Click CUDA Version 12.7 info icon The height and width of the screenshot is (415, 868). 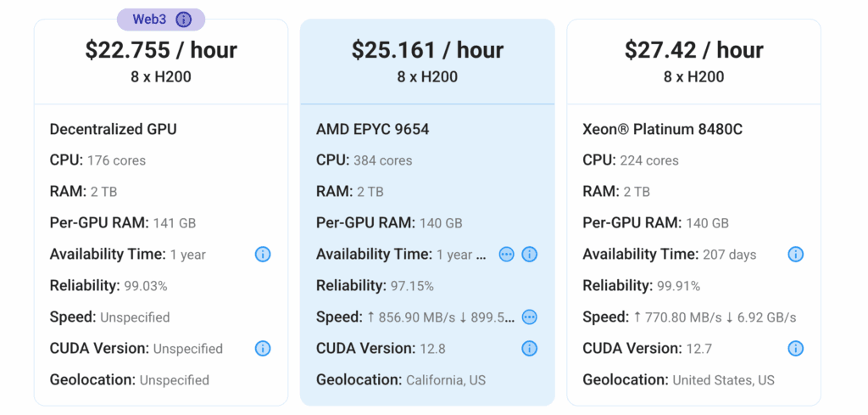point(795,349)
